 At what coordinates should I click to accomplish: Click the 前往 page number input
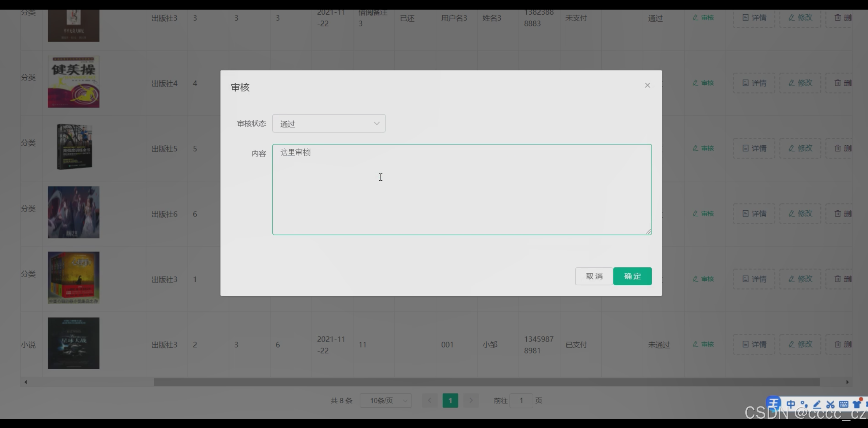point(521,401)
